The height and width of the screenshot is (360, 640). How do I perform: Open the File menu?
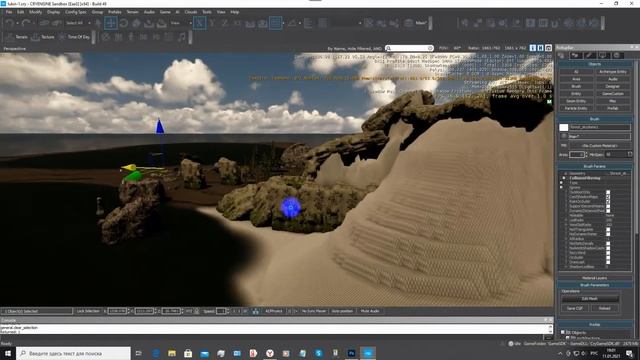click(x=9, y=12)
